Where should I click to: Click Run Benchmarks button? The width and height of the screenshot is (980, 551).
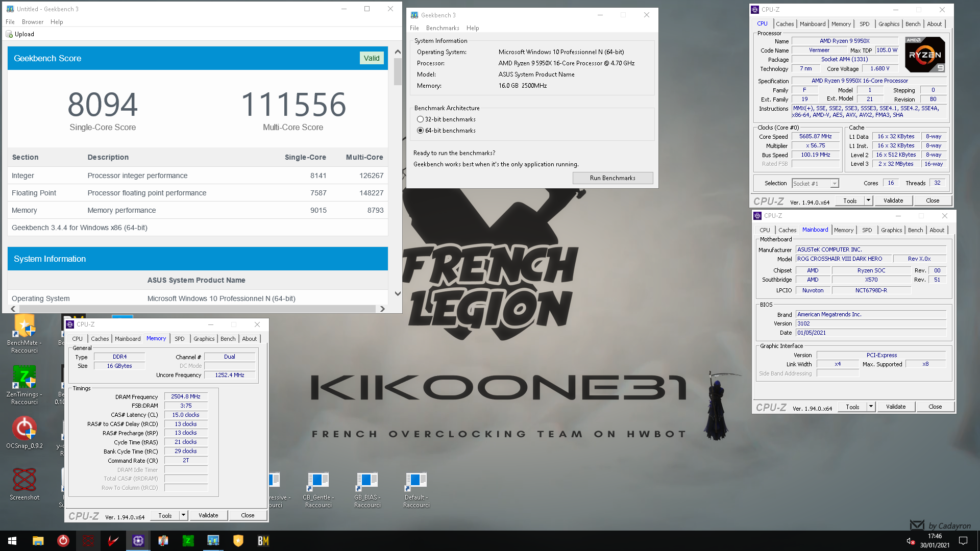coord(612,178)
